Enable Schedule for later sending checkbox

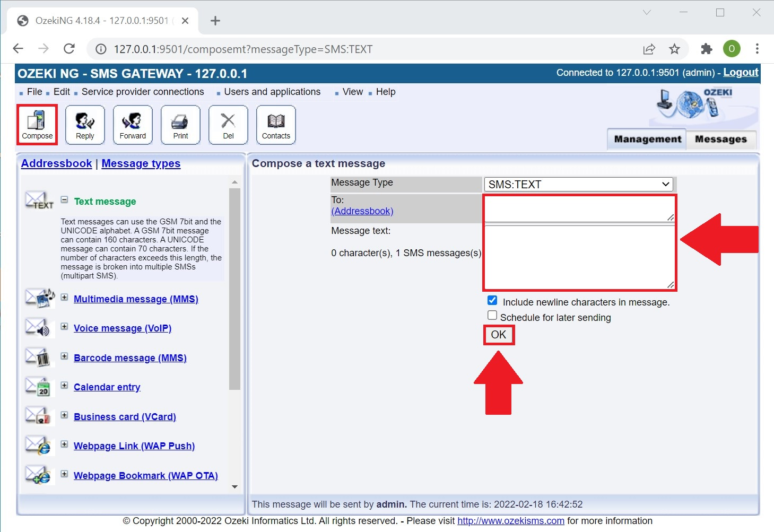pyautogui.click(x=492, y=315)
